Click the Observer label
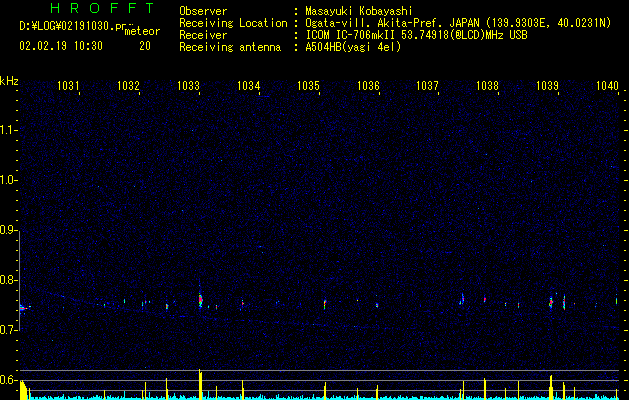Viewport: 629px width, 400px height. point(203,11)
